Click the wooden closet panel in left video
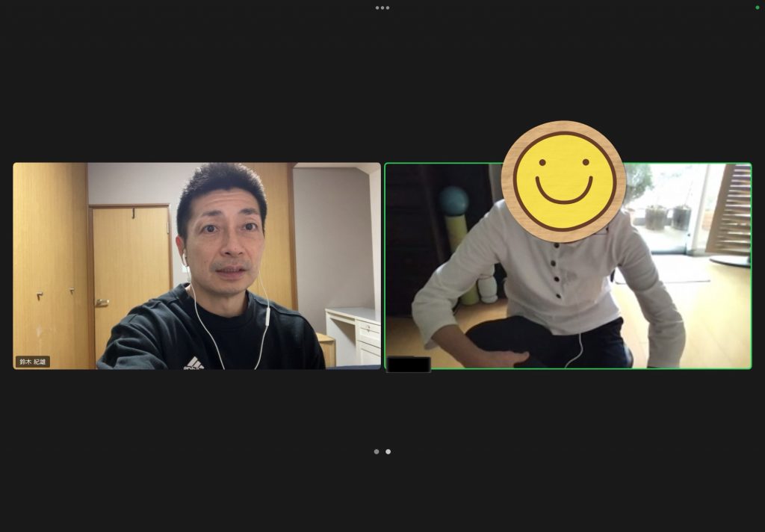The image size is (765, 532). (x=49, y=262)
